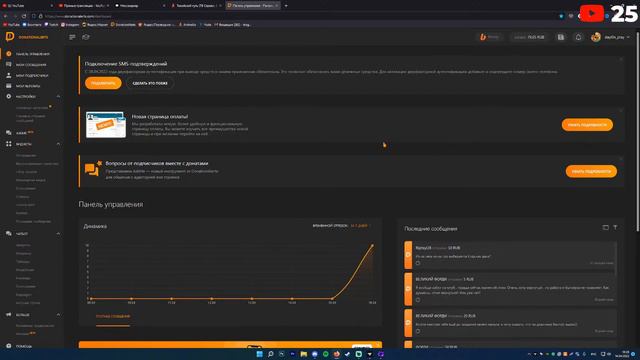Image resolution: width=640 pixels, height=360 pixels.
Task: Click the page vertical scrollbar
Action: click(638, 131)
